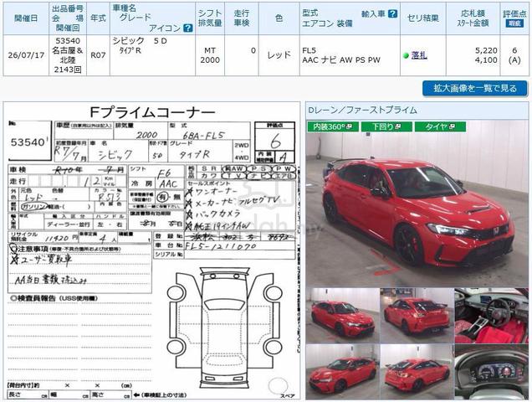This screenshot has height=402, width=532.
Task: Open the front-left exterior thumbnail in first row
Action: (x=342, y=316)
